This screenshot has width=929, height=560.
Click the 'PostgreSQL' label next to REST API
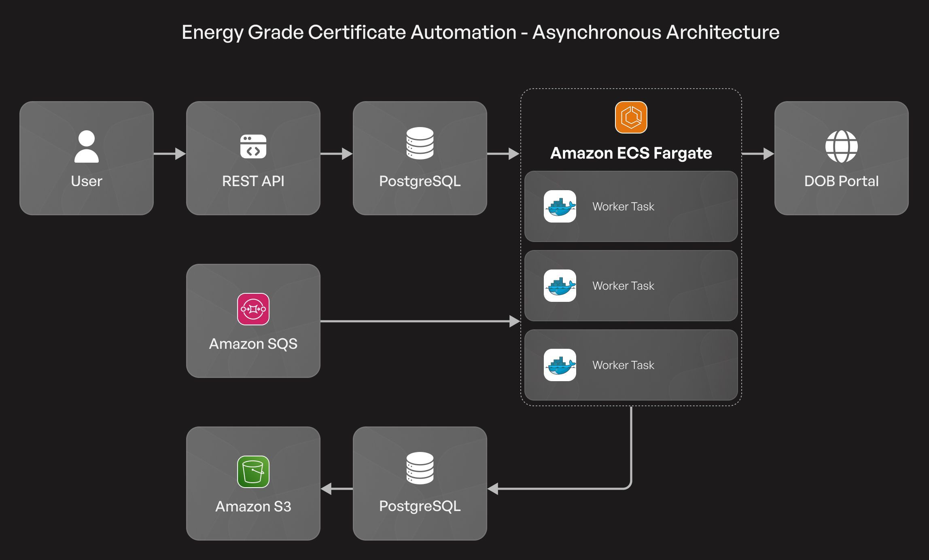(x=420, y=182)
